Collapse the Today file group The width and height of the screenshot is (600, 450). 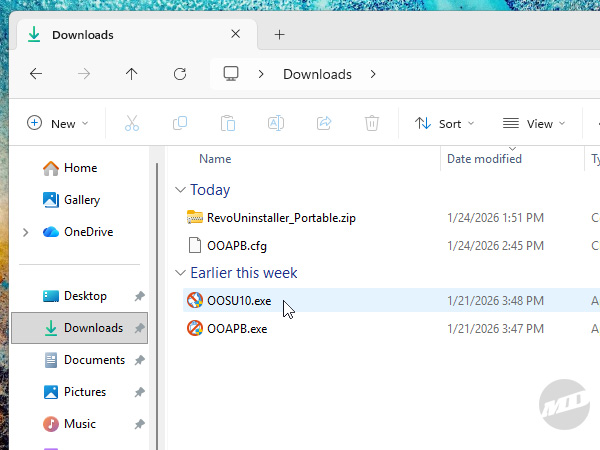pos(180,190)
